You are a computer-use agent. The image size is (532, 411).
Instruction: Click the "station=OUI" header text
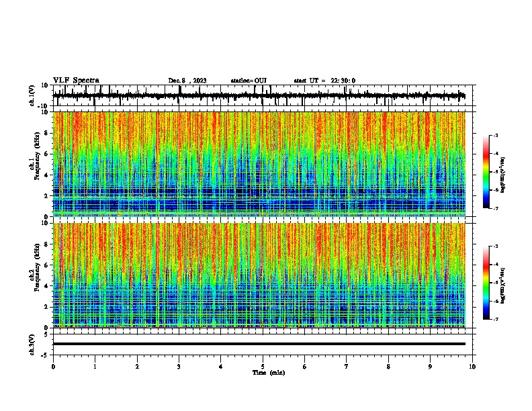click(x=249, y=81)
